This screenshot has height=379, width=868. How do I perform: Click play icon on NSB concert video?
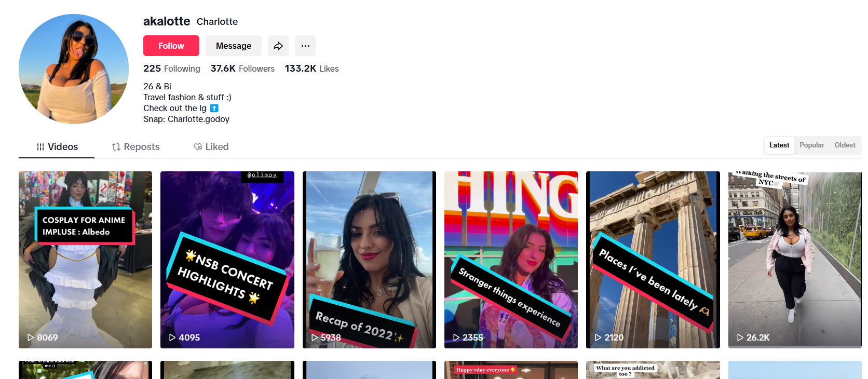coord(172,337)
